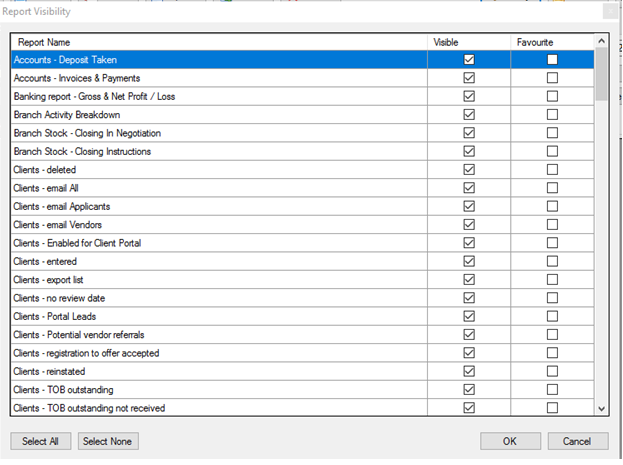
Task: Confirm with the OK button
Action: click(510, 441)
